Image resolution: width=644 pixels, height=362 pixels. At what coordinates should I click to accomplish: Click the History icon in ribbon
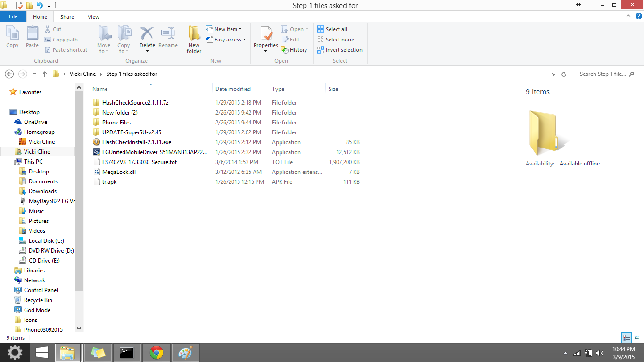pos(294,50)
